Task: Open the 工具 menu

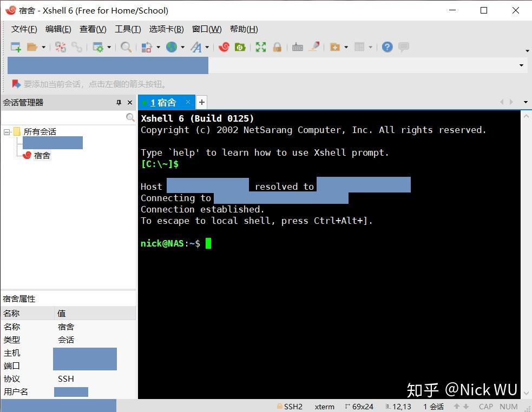Action: 128,29
